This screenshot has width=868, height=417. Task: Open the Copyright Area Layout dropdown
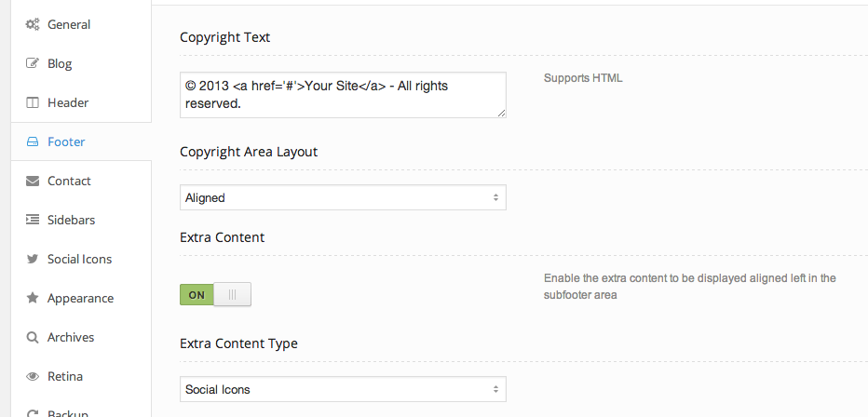342,197
